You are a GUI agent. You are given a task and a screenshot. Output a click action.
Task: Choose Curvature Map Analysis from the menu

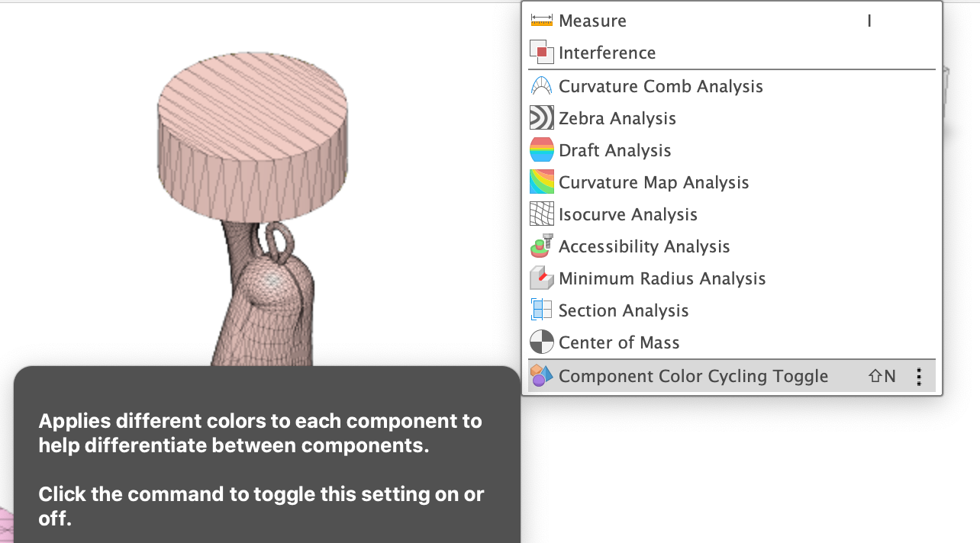[653, 182]
